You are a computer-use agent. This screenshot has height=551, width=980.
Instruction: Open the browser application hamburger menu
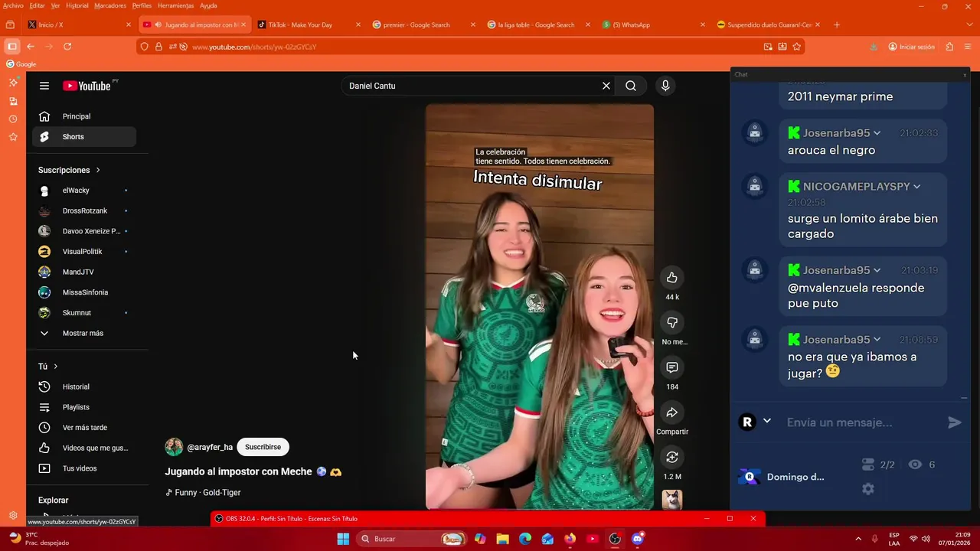pyautogui.click(x=968, y=47)
